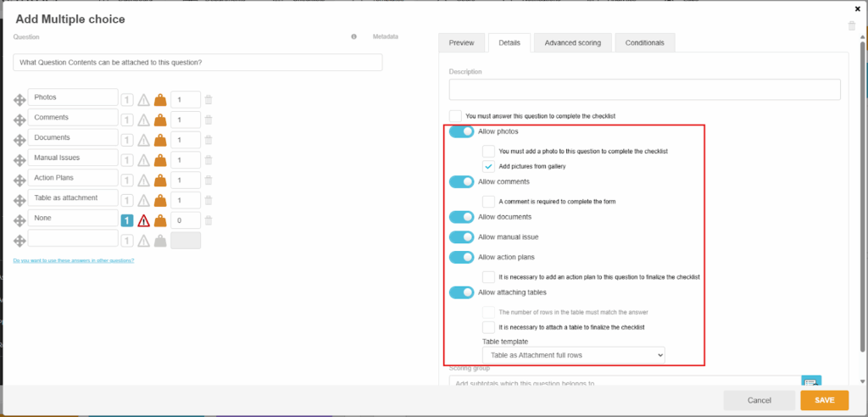
Task: Check 'A comment is required' checkbox
Action: [x=489, y=202]
